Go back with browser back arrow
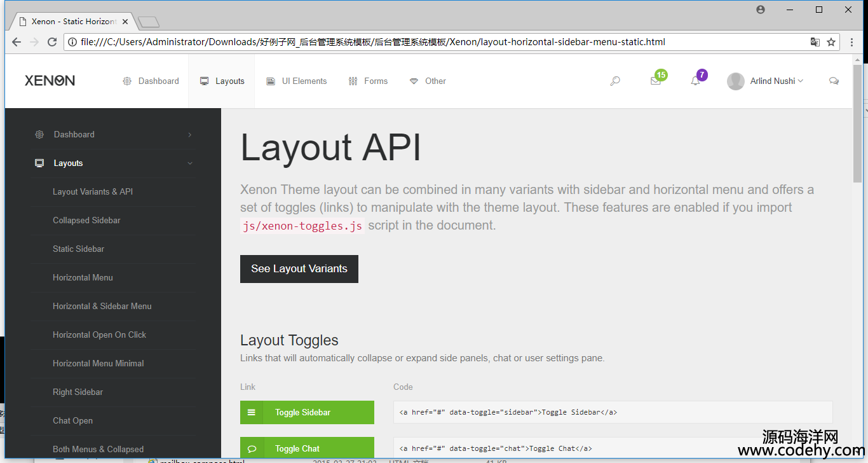This screenshot has width=868, height=463. pyautogui.click(x=17, y=42)
